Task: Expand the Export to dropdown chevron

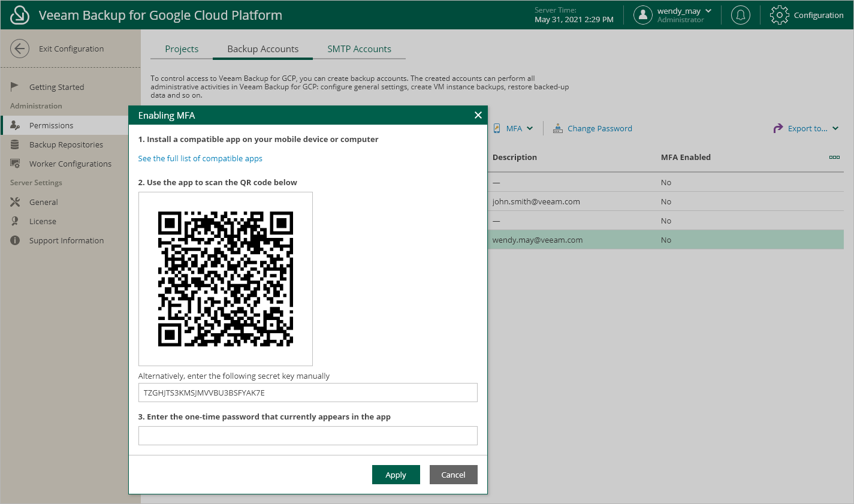Action: [x=835, y=128]
